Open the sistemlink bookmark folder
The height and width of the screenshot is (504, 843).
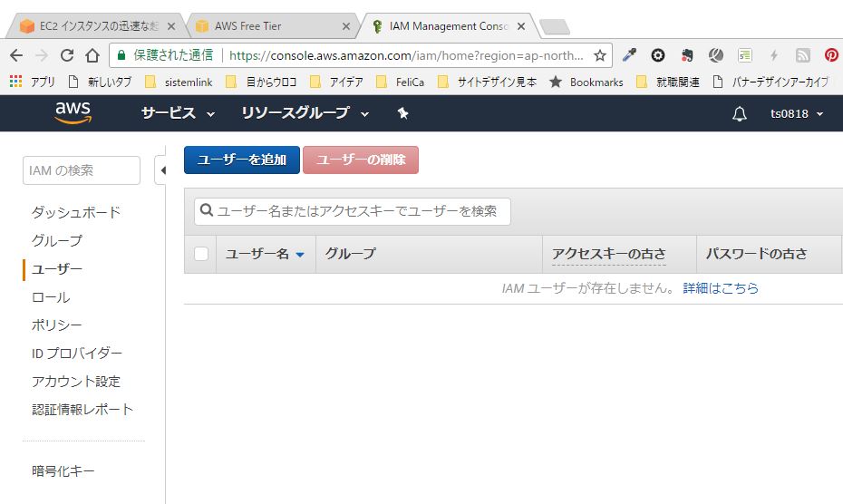pos(179,82)
